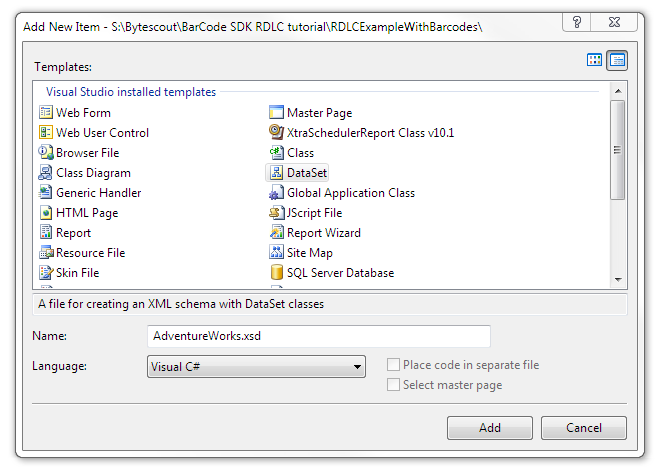The image size is (657, 469).
Task: Click the 'Class Diagram' label text
Action: tap(93, 173)
